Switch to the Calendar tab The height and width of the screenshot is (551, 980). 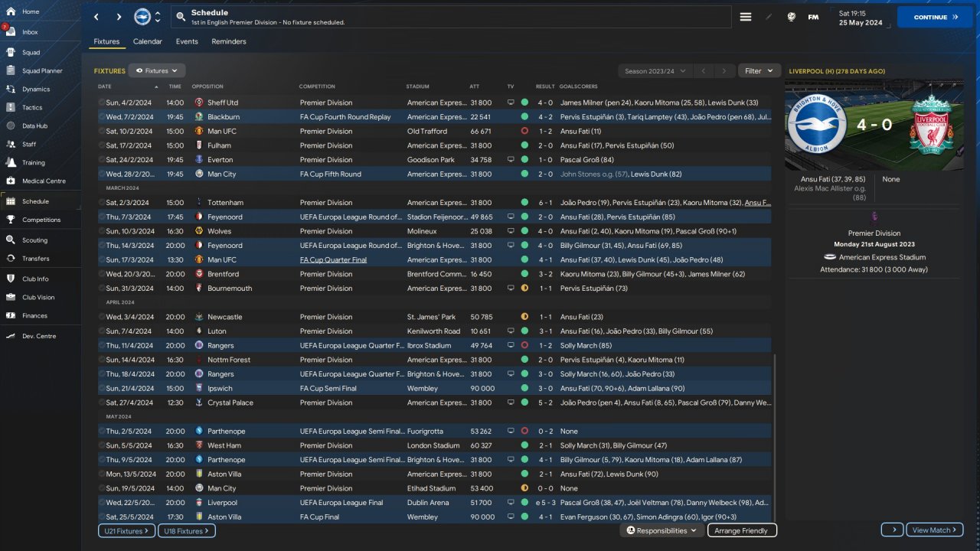point(147,41)
